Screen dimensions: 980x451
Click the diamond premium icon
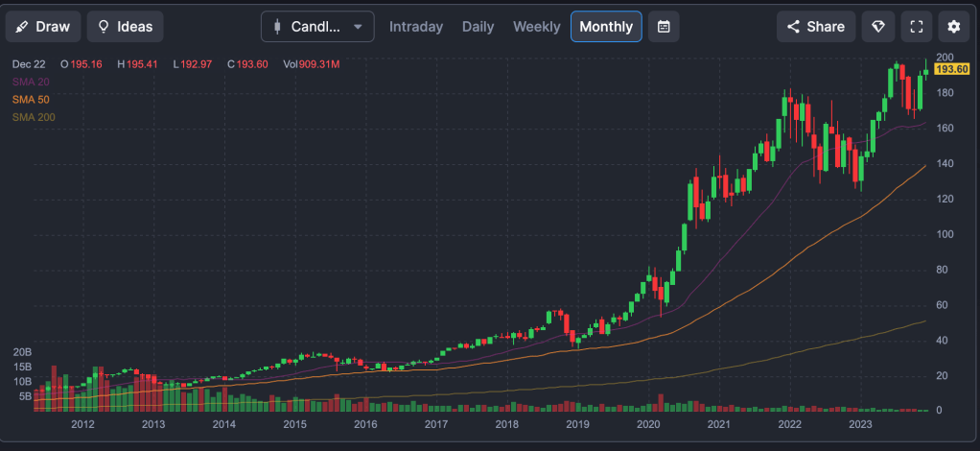tap(878, 27)
